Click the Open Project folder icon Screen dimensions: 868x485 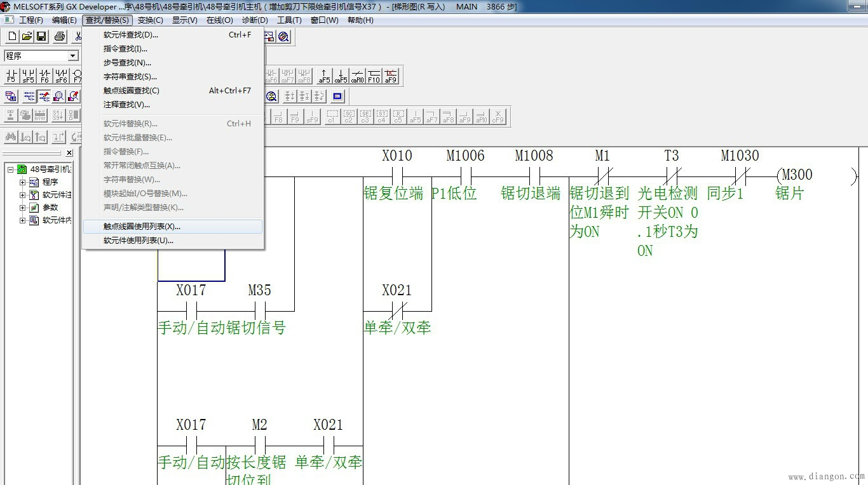27,37
